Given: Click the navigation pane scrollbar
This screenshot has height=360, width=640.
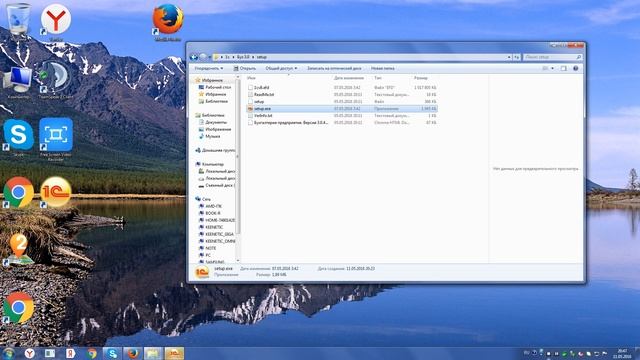Looking at the screenshot, I should 238,157.
